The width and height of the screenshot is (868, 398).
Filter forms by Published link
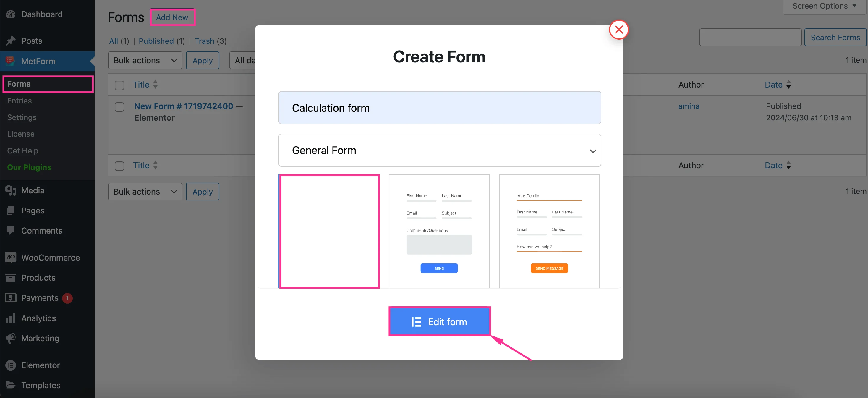(x=156, y=41)
